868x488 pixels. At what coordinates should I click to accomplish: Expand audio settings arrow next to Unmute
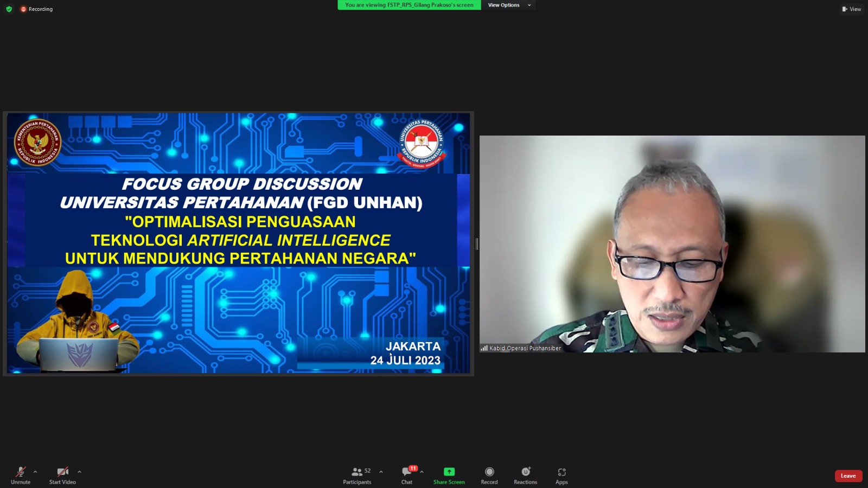tap(35, 472)
